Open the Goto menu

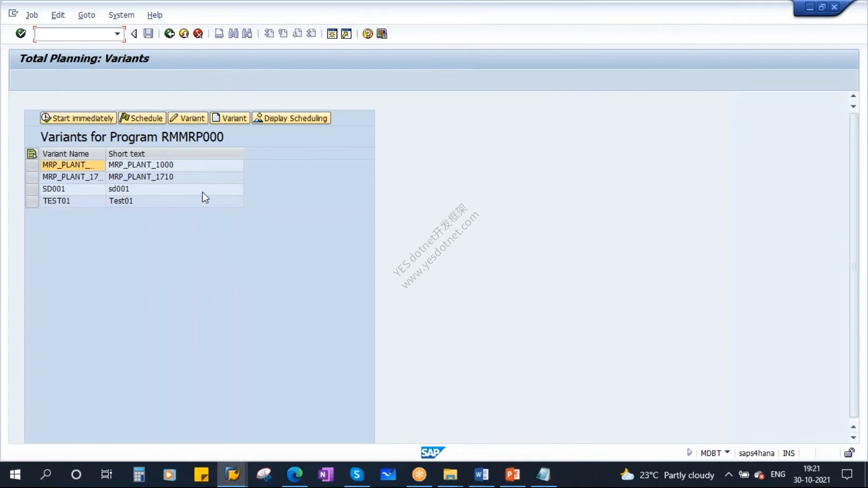click(86, 15)
